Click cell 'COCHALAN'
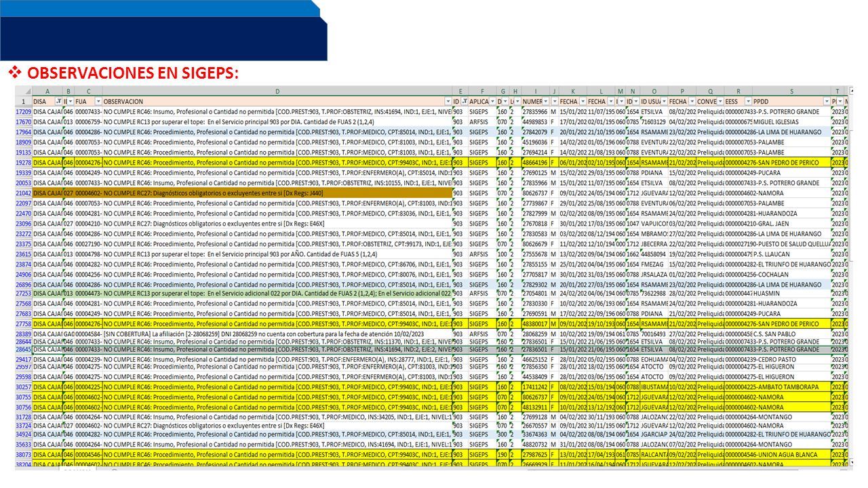868x488 pixels. (791, 274)
